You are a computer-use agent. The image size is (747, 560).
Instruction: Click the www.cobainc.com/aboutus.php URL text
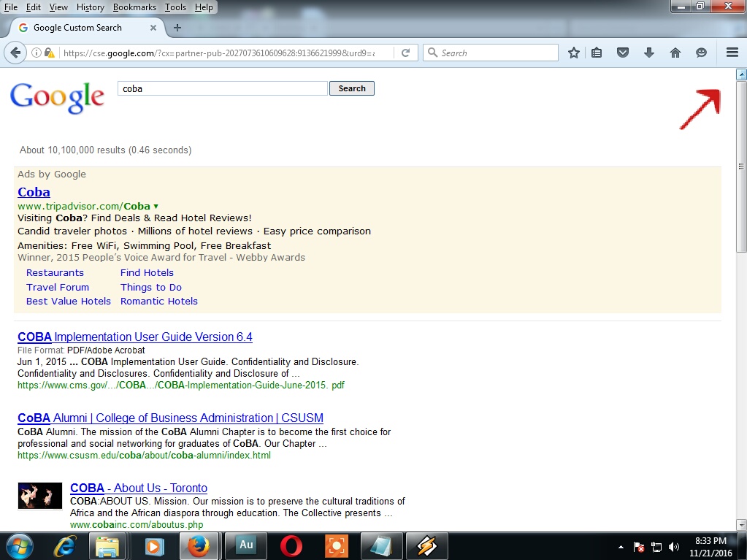click(x=137, y=525)
